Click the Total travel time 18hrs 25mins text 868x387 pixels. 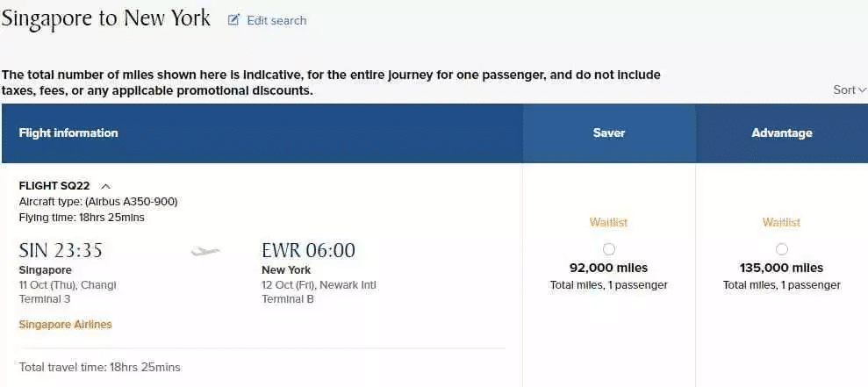[x=100, y=367]
